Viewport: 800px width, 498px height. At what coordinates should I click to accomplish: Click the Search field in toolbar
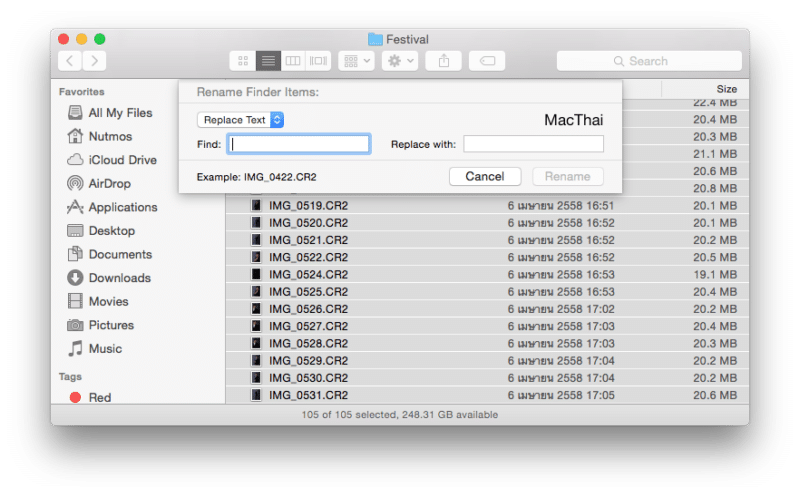(650, 61)
